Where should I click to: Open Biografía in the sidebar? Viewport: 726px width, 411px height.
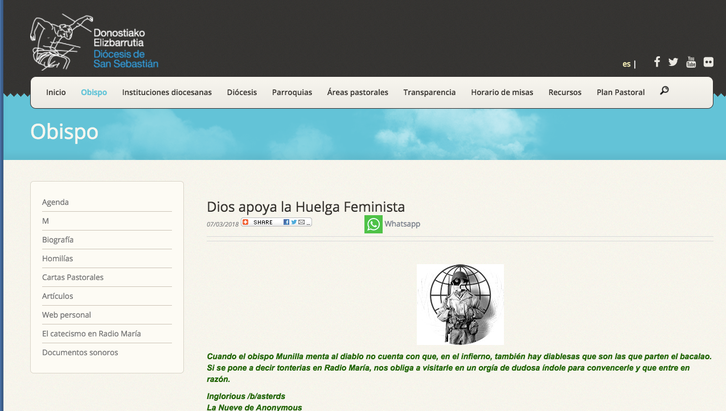point(57,240)
